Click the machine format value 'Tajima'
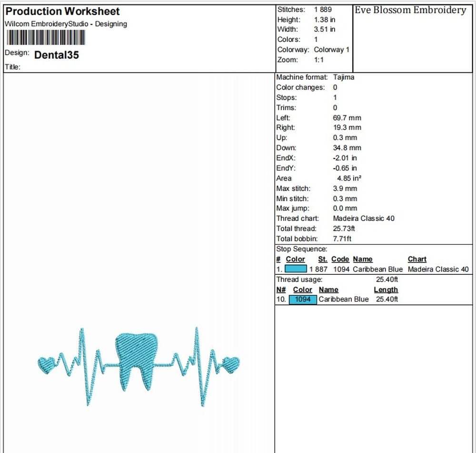This screenshot has width=476, height=453. point(344,77)
